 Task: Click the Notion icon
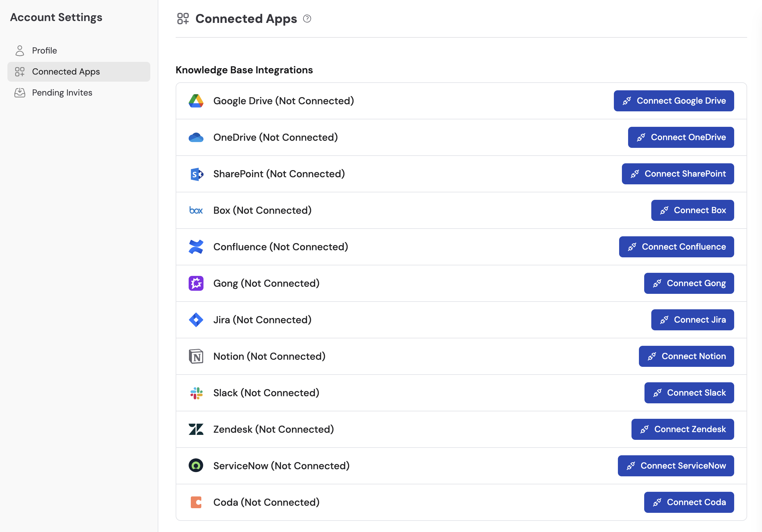[x=196, y=356]
